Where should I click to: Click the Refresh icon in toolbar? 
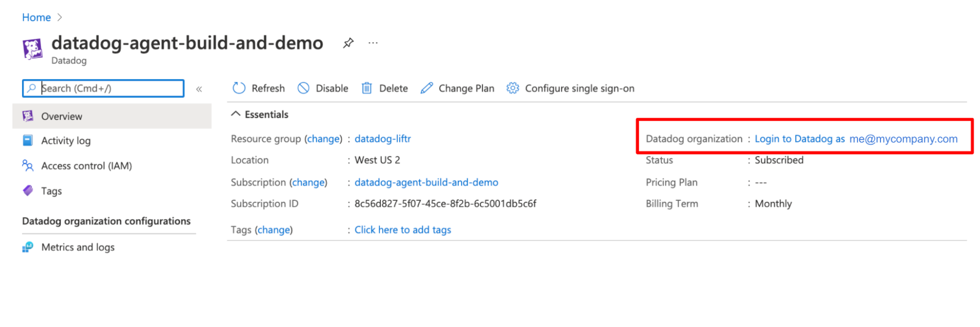click(239, 88)
